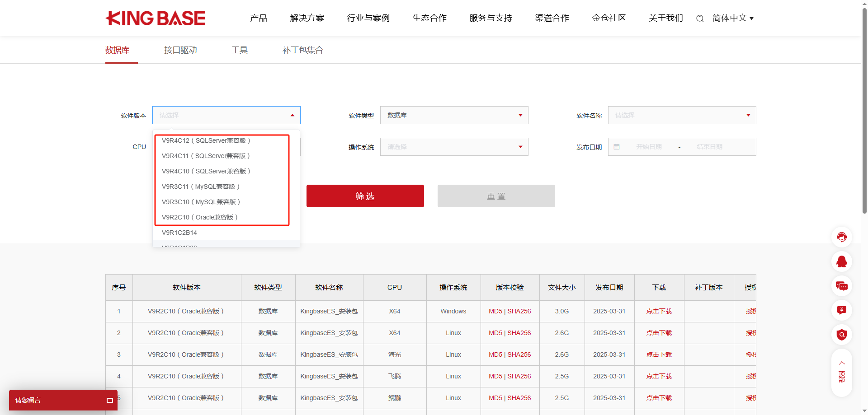Image resolution: width=868 pixels, height=415 pixels.
Task: Click the 开始日期 start date field
Action: click(x=648, y=147)
